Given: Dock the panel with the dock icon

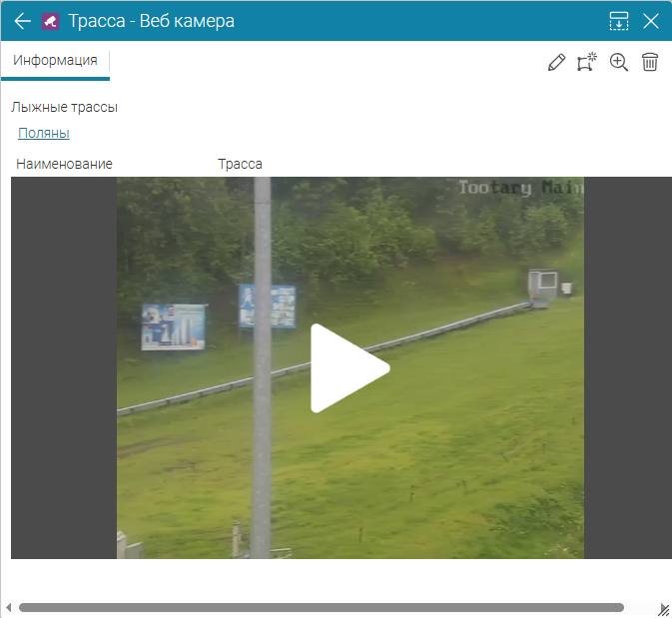Looking at the screenshot, I should [x=619, y=20].
